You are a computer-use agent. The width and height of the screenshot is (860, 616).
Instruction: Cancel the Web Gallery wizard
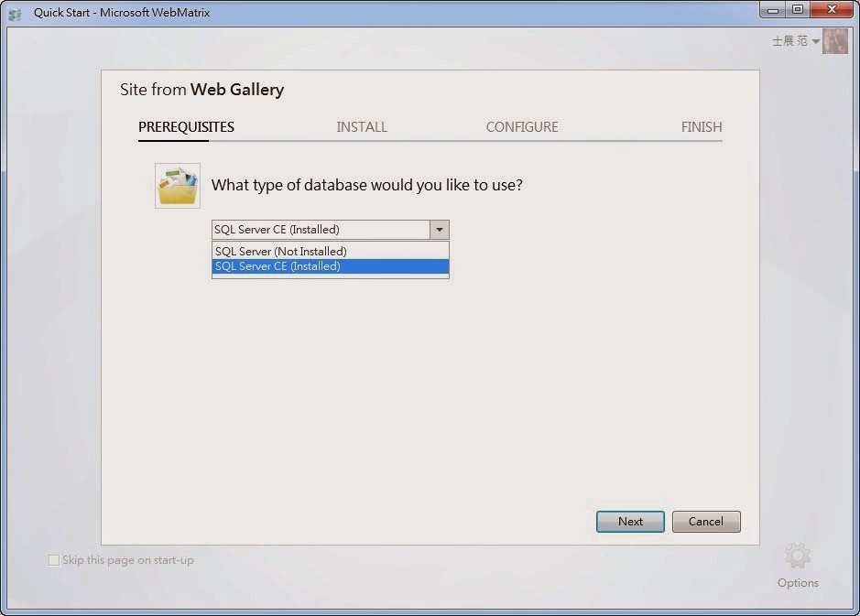tap(706, 522)
